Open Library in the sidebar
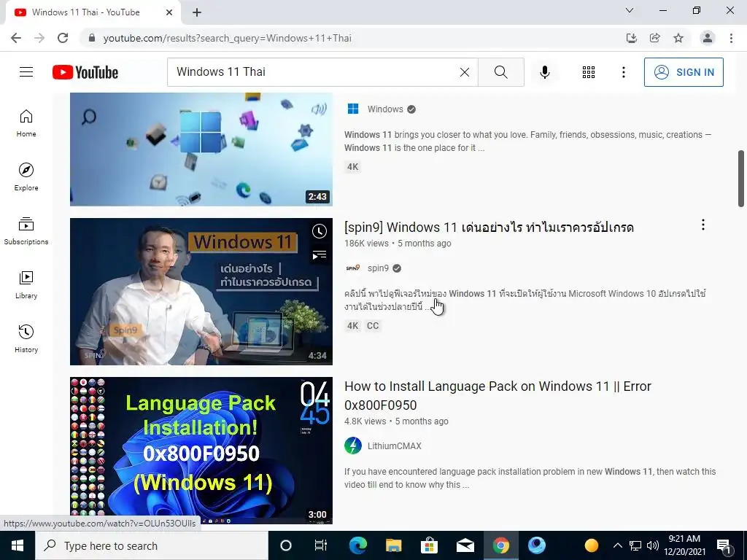747x560 pixels. pyautogui.click(x=26, y=285)
